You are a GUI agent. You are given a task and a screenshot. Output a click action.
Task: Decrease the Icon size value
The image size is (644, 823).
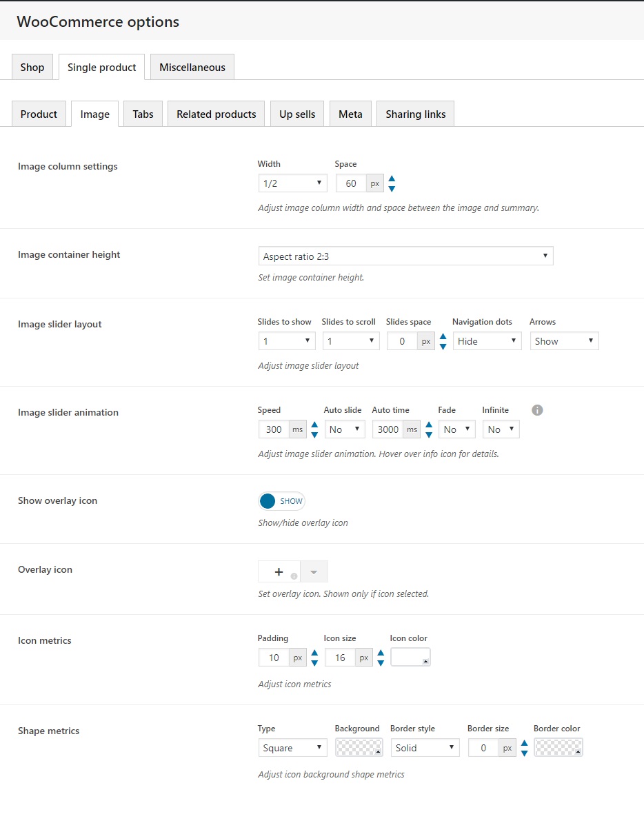point(381,662)
